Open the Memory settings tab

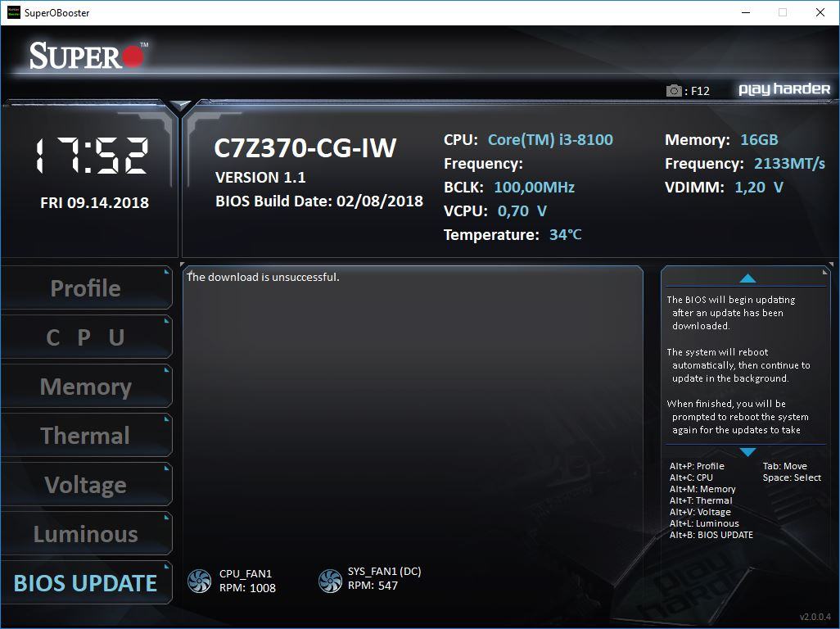86,387
